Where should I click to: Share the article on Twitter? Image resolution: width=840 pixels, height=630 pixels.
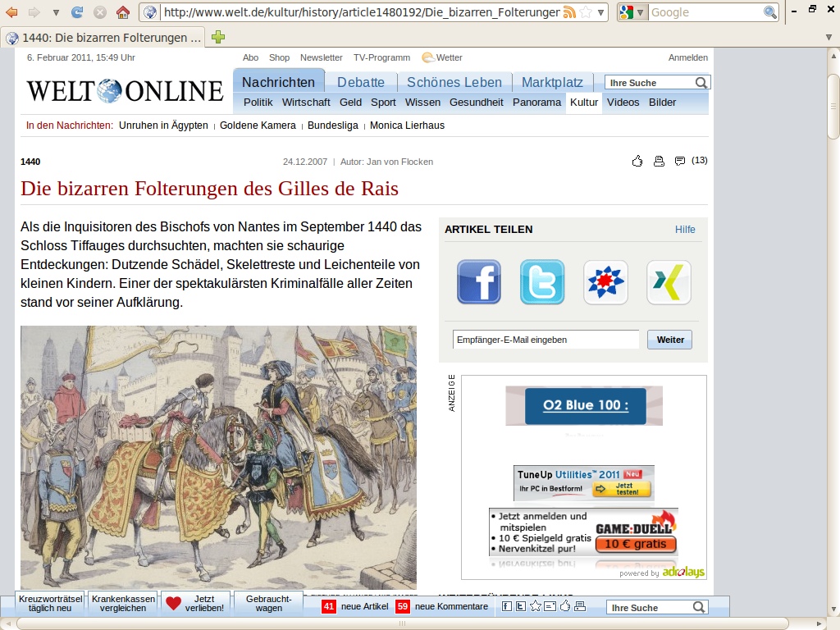click(542, 282)
